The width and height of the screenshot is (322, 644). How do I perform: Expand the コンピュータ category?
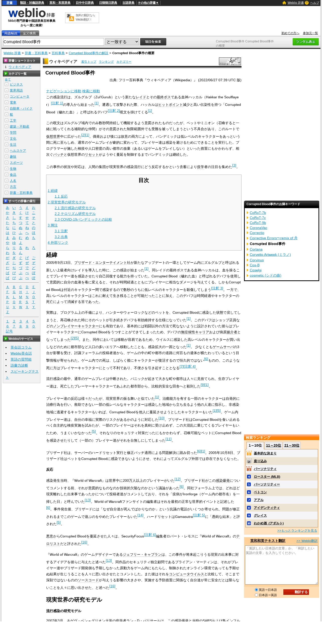(x=7, y=96)
